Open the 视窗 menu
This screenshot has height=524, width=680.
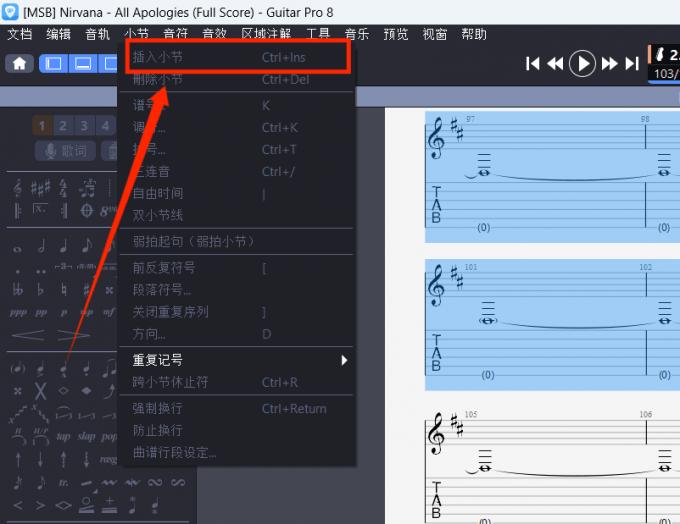(x=435, y=34)
